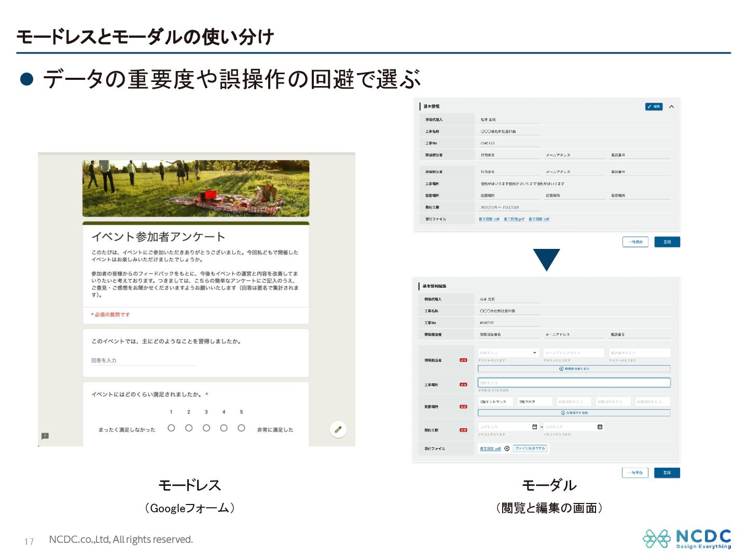Image resolution: width=747 pixels, height=560 pixels.
Task: Click 登録 below the 基本情報編集 panel
Action: 667,472
